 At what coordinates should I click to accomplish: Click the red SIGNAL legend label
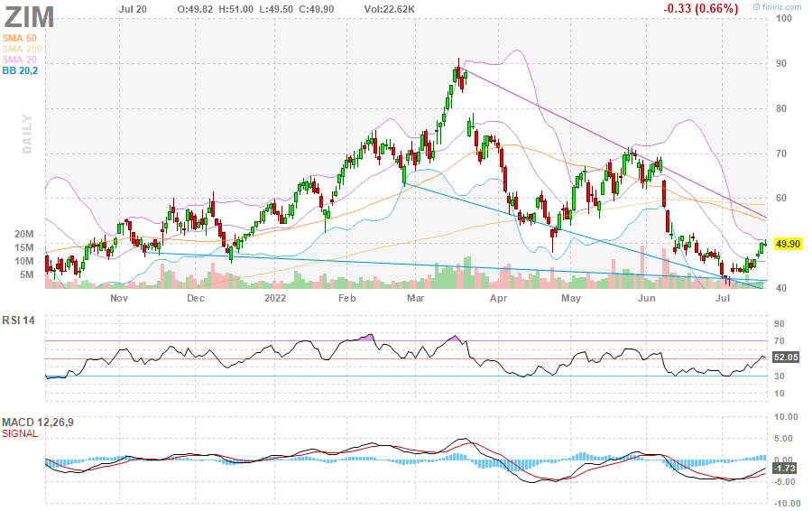point(20,433)
